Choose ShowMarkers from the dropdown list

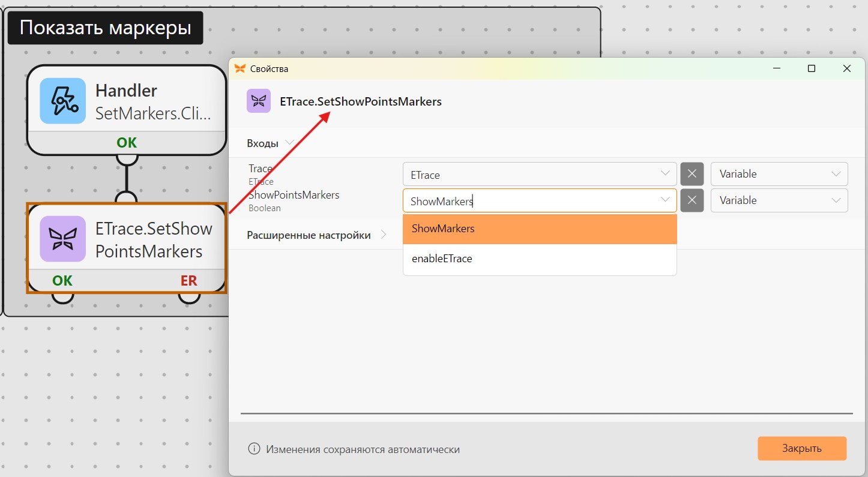[x=540, y=229]
